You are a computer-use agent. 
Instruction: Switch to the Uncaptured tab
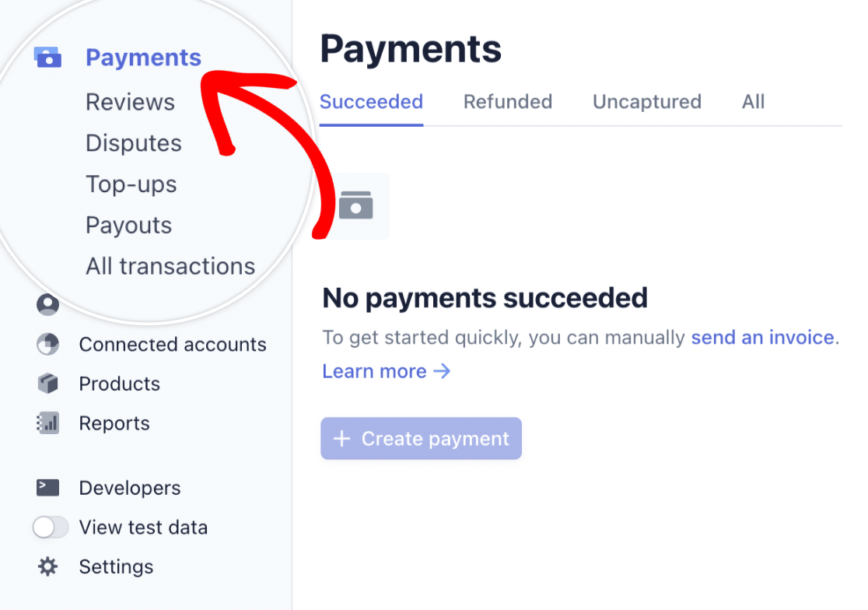646,102
